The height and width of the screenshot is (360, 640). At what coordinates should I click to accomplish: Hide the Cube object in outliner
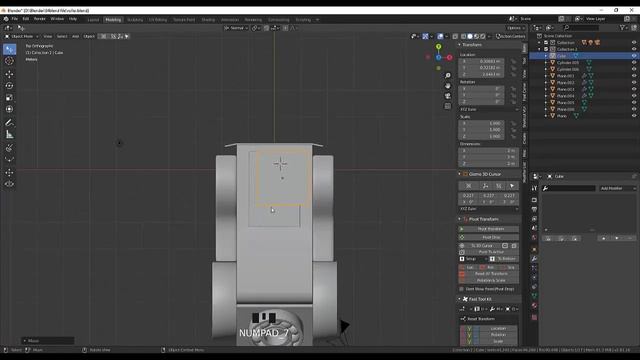[x=634, y=56]
